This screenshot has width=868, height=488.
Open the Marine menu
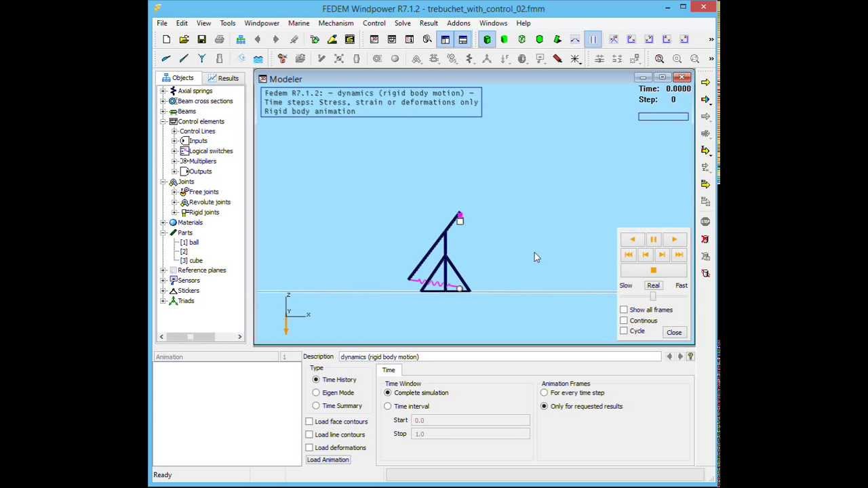click(298, 23)
